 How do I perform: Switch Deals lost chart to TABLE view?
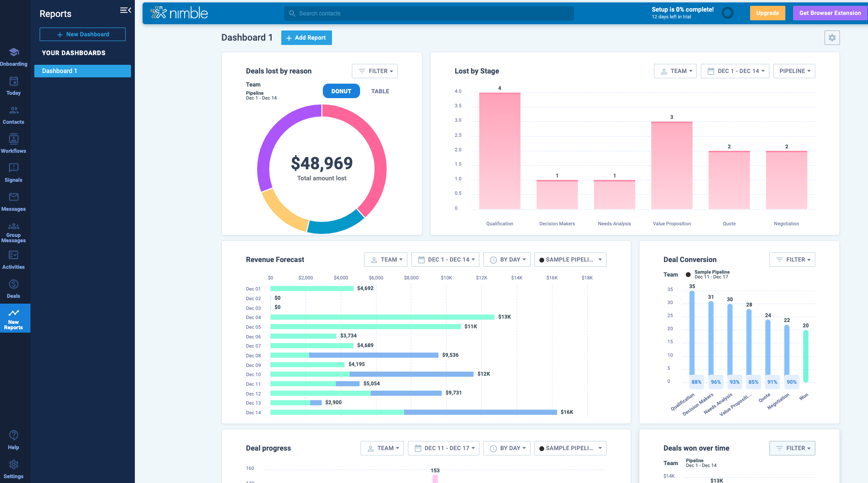380,91
